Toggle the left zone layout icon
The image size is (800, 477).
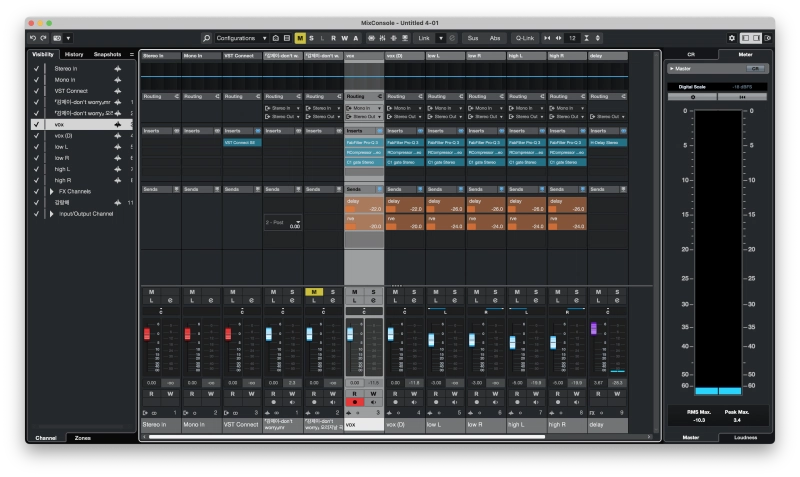pos(745,38)
